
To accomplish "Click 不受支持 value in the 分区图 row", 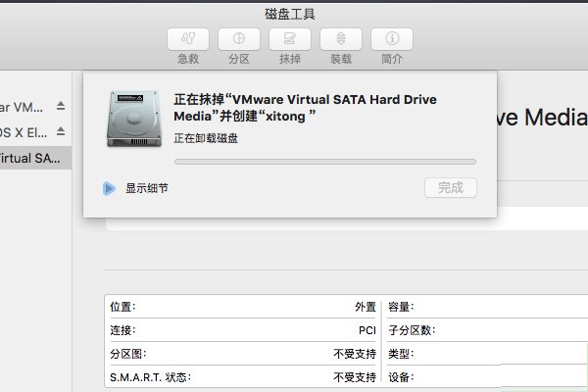I will click(355, 354).
